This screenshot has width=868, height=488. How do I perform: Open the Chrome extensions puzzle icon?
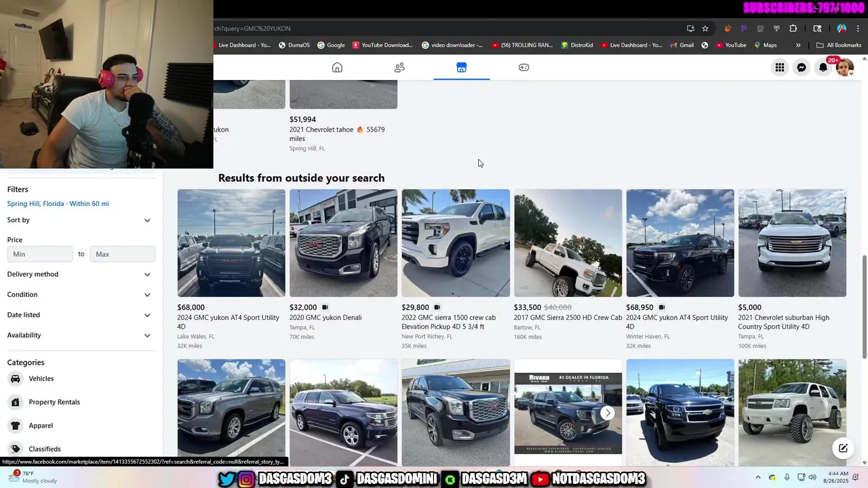pos(793,28)
